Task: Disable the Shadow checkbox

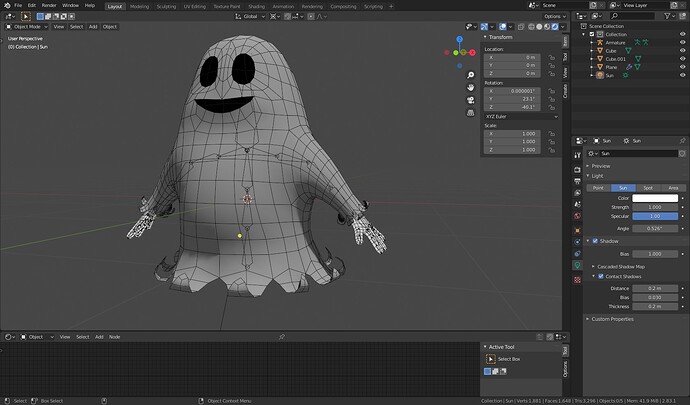Action: 595,241
